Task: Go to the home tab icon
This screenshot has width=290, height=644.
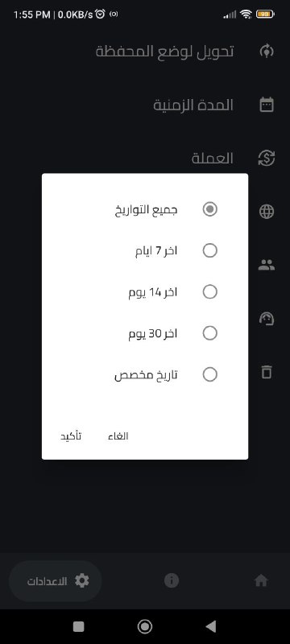Action: [x=261, y=580]
